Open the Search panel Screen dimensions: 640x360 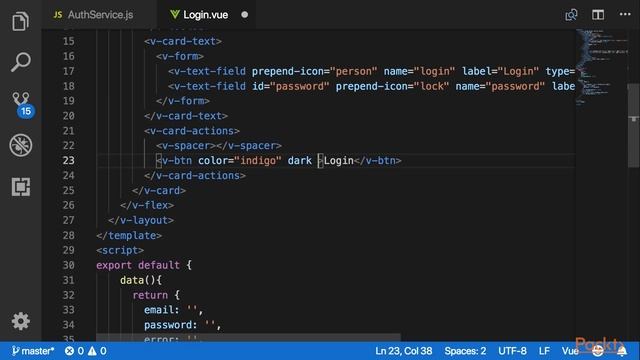tap(20, 62)
